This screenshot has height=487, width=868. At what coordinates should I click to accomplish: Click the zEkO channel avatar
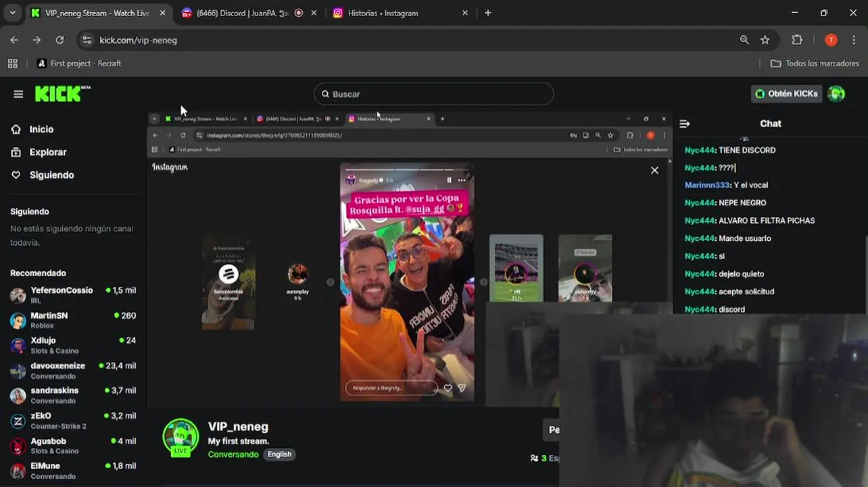point(18,421)
